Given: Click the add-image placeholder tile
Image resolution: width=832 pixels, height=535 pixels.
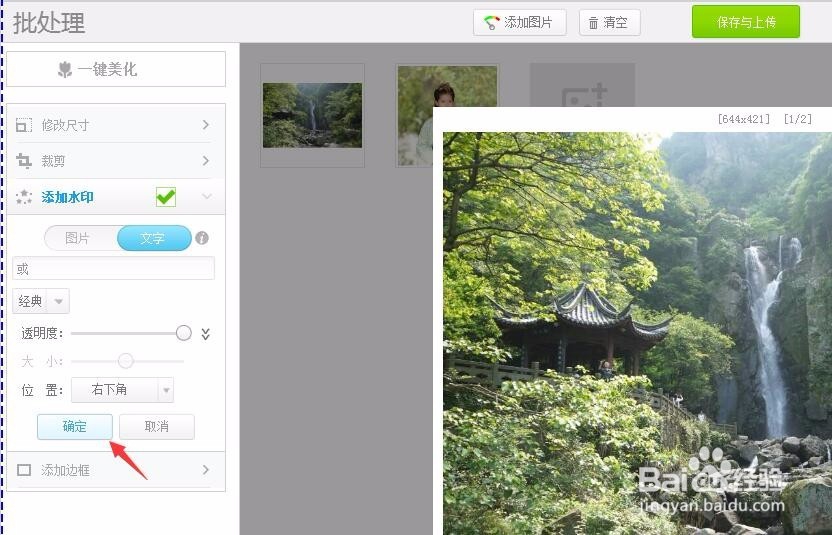Looking at the screenshot, I should 583,85.
